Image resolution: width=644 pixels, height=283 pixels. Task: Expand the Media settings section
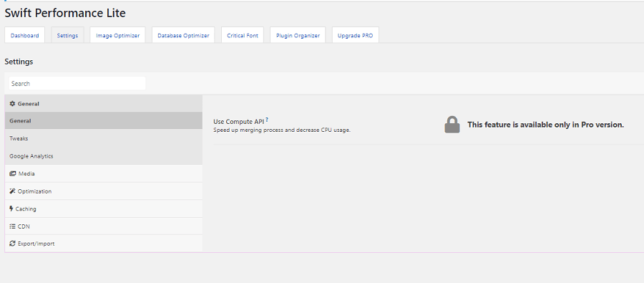pyautogui.click(x=104, y=173)
